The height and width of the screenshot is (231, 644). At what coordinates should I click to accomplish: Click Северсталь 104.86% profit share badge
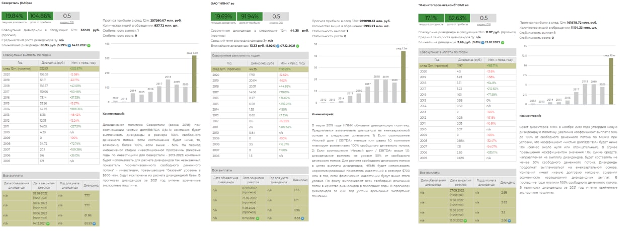pyautogui.click(x=40, y=17)
